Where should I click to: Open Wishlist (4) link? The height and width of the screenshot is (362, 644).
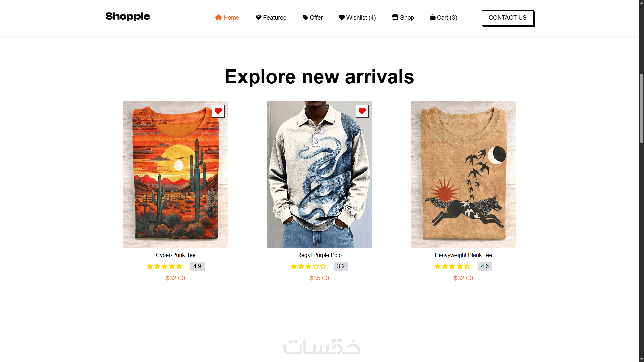[x=357, y=18]
